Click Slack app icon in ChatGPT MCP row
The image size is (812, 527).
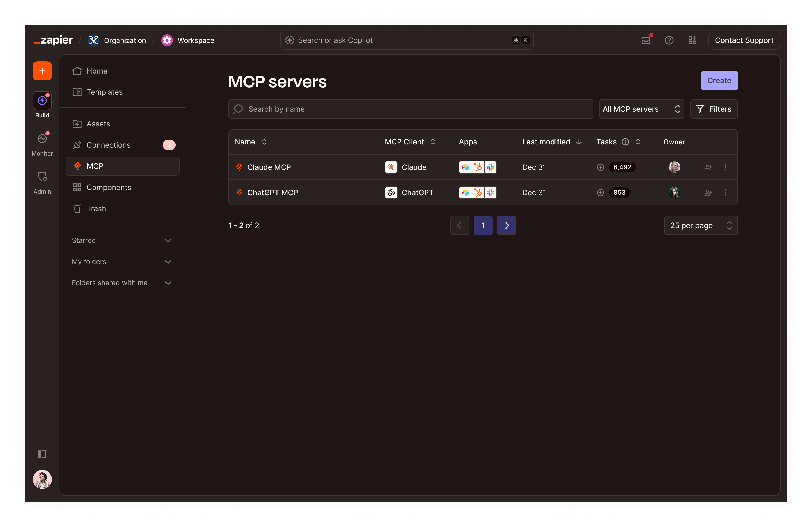click(490, 192)
